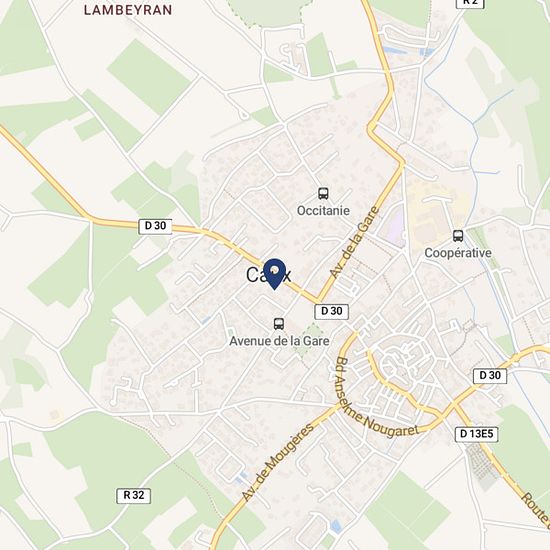Click the rotated Av. de la Gare street label
The height and width of the screenshot is (550, 550).
pyautogui.click(x=355, y=243)
